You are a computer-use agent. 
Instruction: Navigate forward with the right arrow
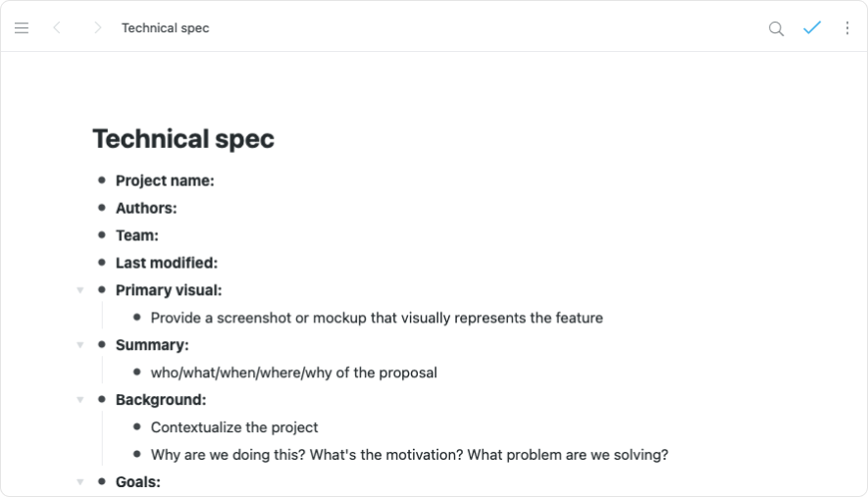pyautogui.click(x=97, y=28)
